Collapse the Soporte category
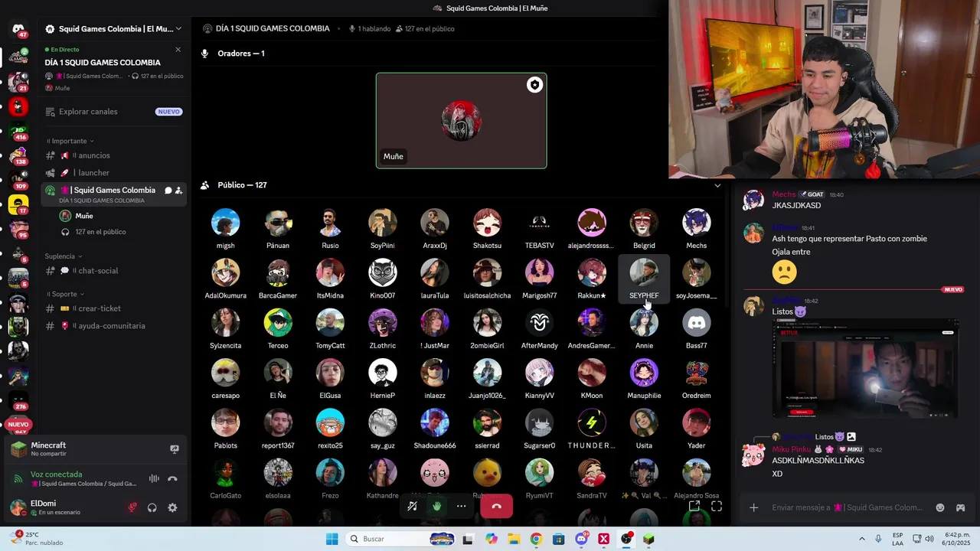The height and width of the screenshot is (551, 980). 65,294
